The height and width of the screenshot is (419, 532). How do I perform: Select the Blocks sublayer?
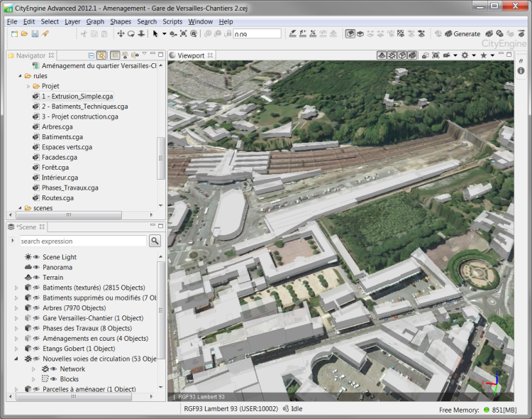(70, 379)
